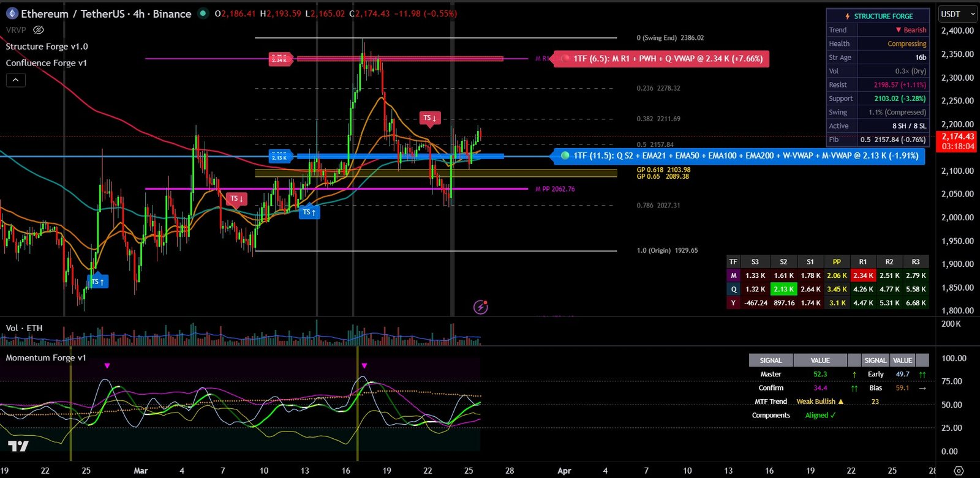Click the lightning icon in the STRUCTURE FORGE header

pyautogui.click(x=848, y=17)
